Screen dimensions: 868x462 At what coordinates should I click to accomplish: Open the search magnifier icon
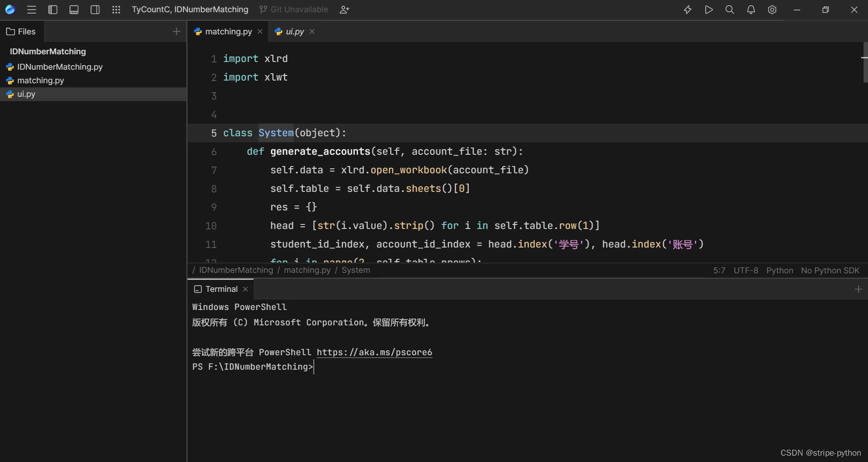click(x=730, y=10)
